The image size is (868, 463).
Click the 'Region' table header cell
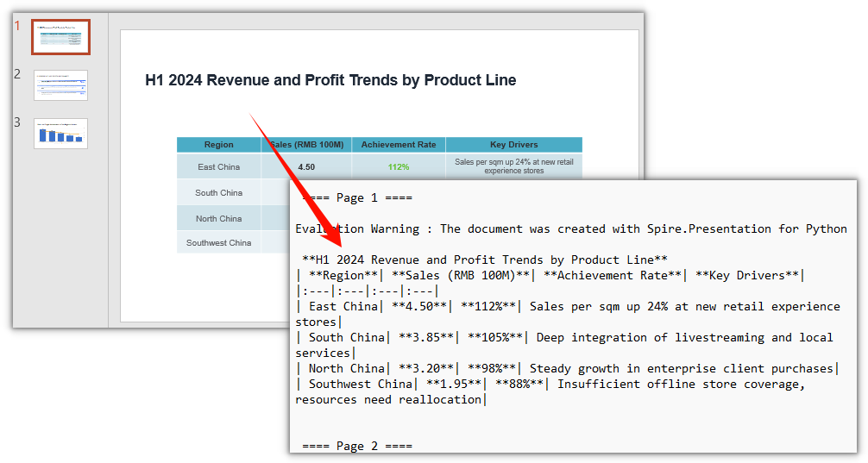point(218,144)
